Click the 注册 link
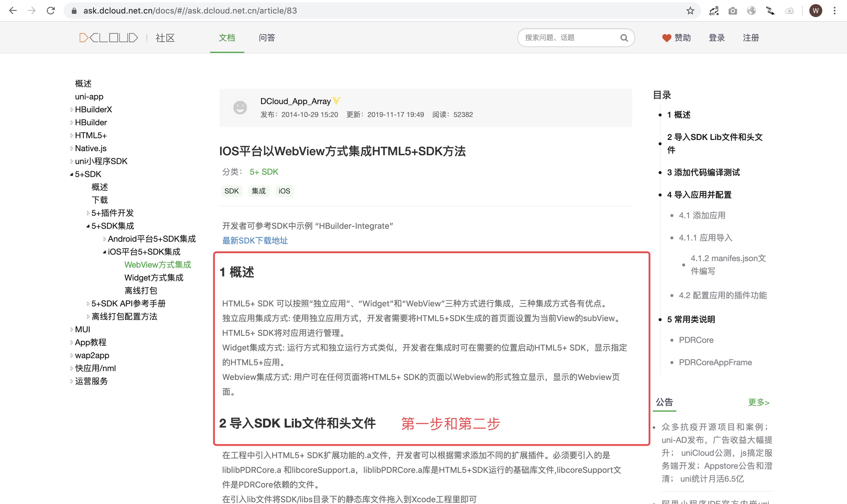The height and width of the screenshot is (504, 847). 751,38
